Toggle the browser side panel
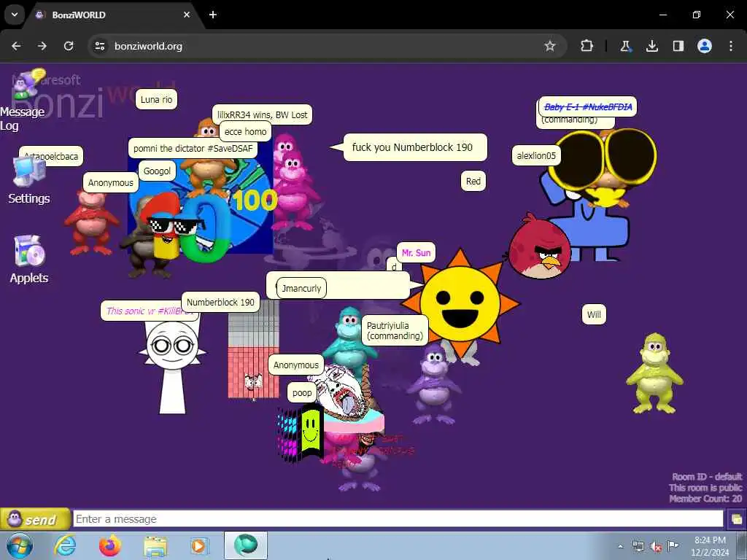 [678, 46]
